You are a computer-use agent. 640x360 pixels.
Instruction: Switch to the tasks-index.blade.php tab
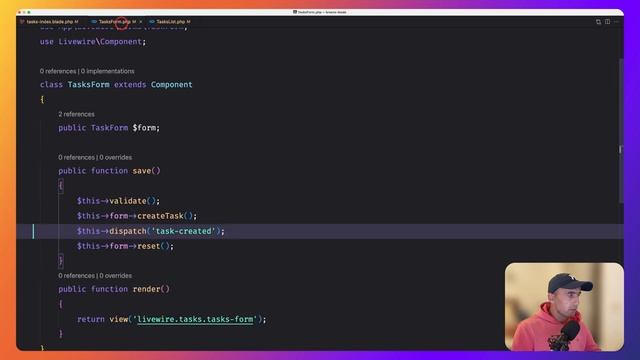[49, 22]
